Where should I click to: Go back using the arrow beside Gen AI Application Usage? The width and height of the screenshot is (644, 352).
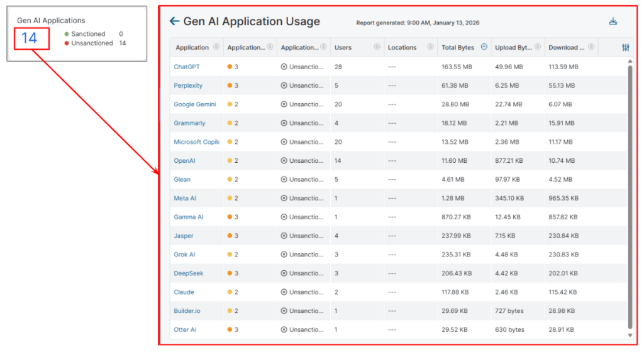[x=175, y=21]
